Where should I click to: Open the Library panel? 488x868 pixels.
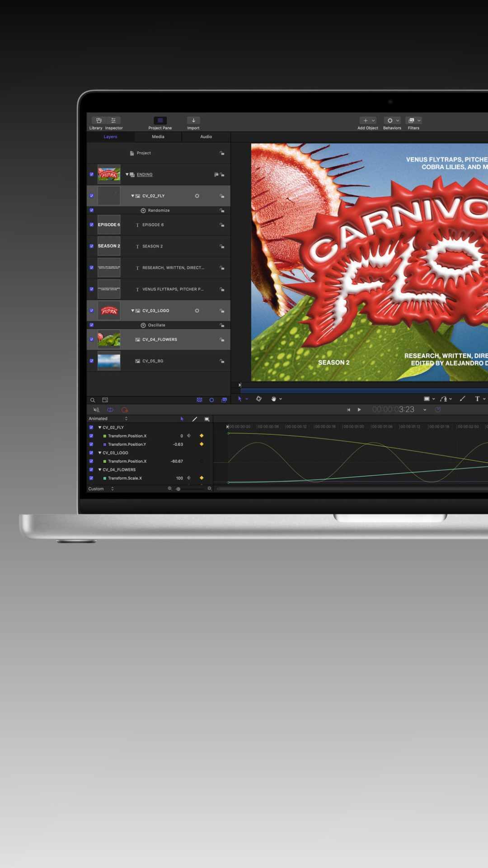pos(99,121)
